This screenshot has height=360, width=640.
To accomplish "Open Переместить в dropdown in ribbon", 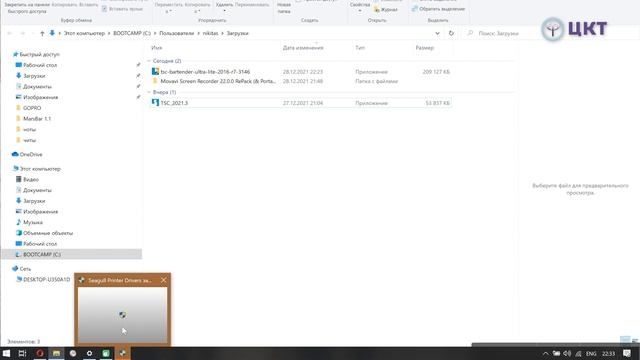I will [169, 7].
